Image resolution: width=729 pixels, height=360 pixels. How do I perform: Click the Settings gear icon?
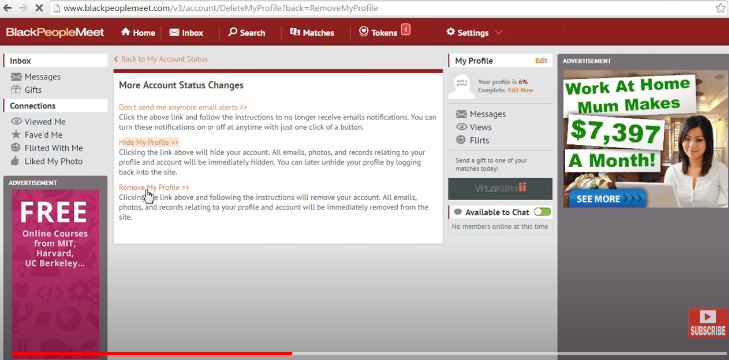click(x=451, y=32)
